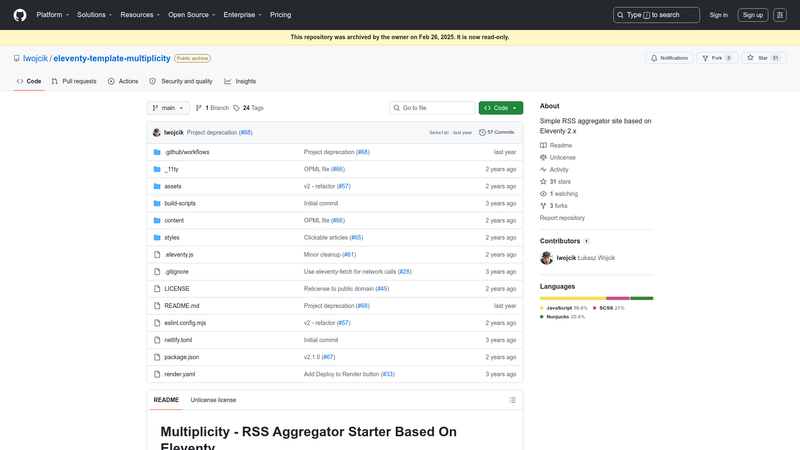Click yellow JavaScript language bar segment

572,298
